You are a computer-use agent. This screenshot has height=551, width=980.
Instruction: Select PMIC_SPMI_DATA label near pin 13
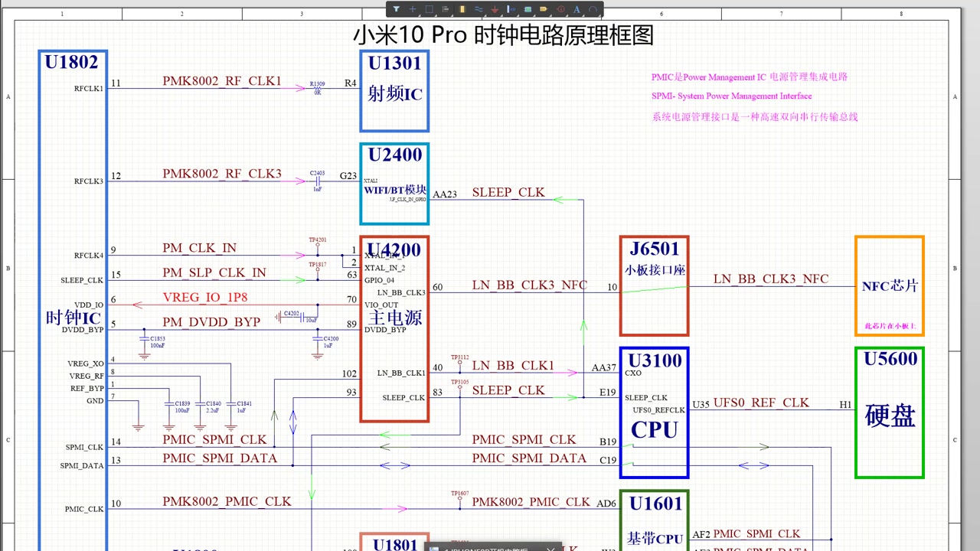click(219, 458)
